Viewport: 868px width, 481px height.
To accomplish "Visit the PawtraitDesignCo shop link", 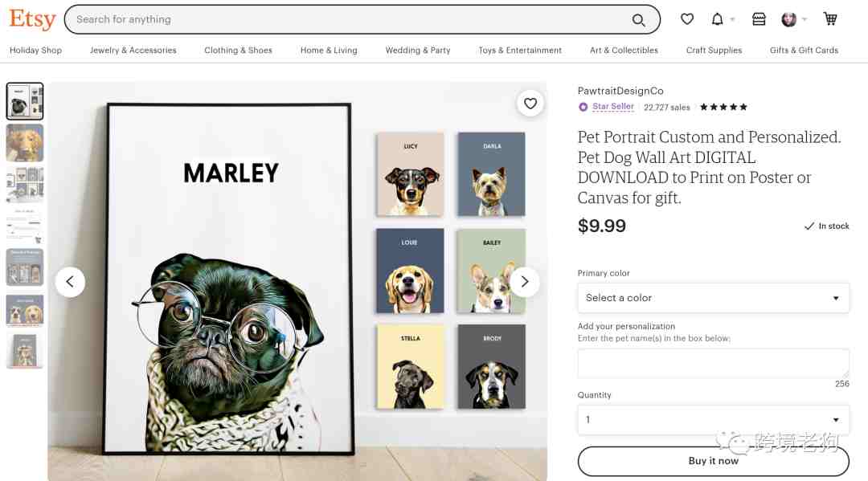I will tap(620, 91).
